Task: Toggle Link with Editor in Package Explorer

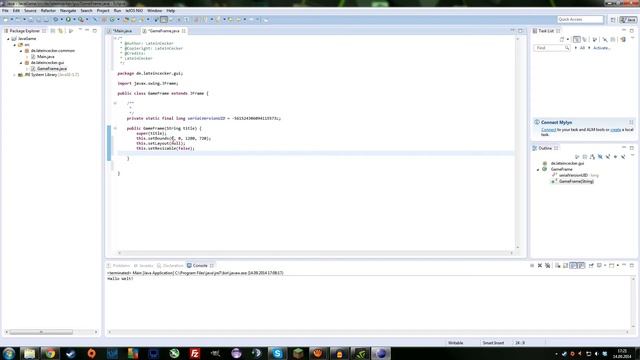Action: point(60,31)
